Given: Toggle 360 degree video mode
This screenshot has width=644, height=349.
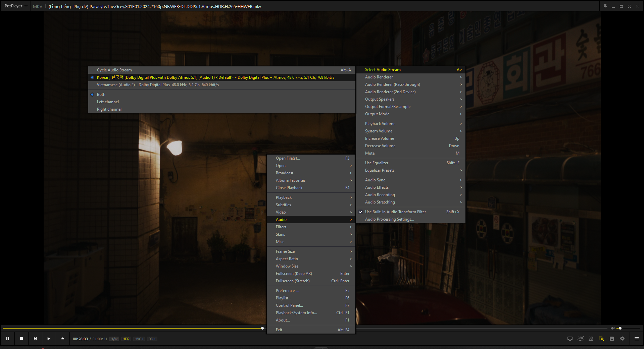Looking at the screenshot, I should tap(581, 339).
